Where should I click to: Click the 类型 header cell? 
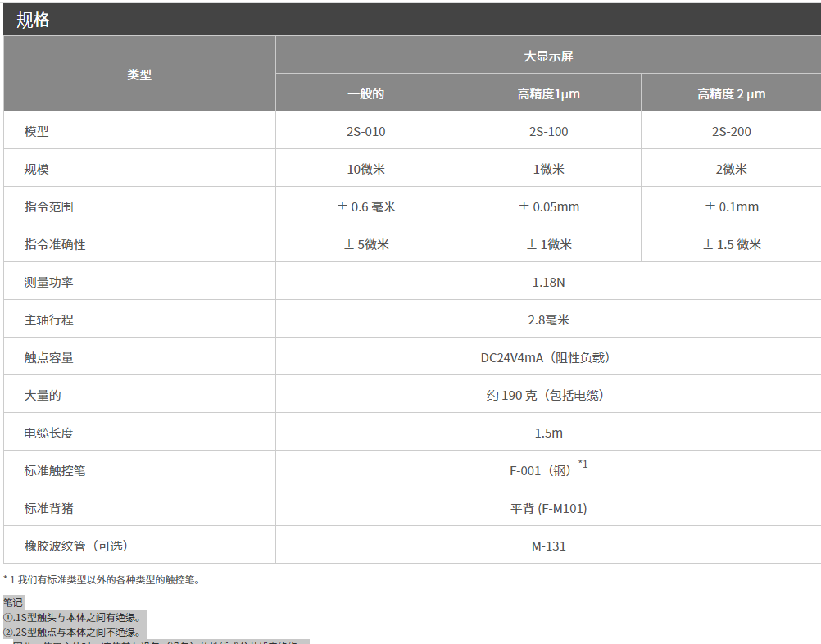coord(140,73)
